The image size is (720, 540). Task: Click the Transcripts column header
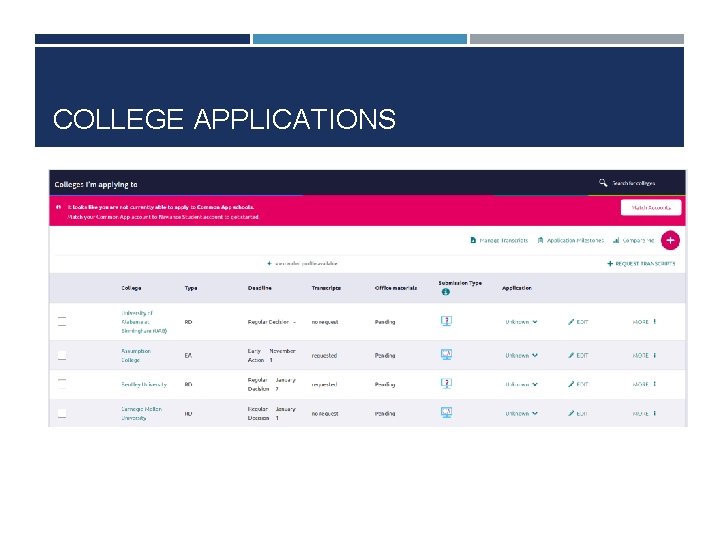pos(326,288)
